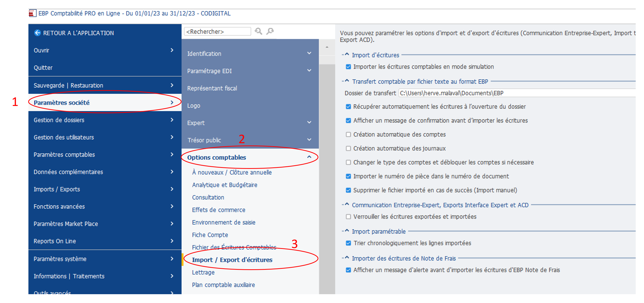
Task: Open the Lettrage options link
Action: point(203,272)
